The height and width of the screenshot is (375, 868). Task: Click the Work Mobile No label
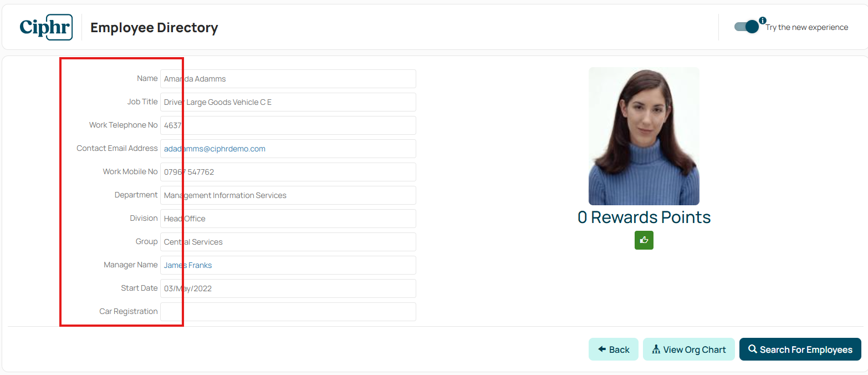130,171
